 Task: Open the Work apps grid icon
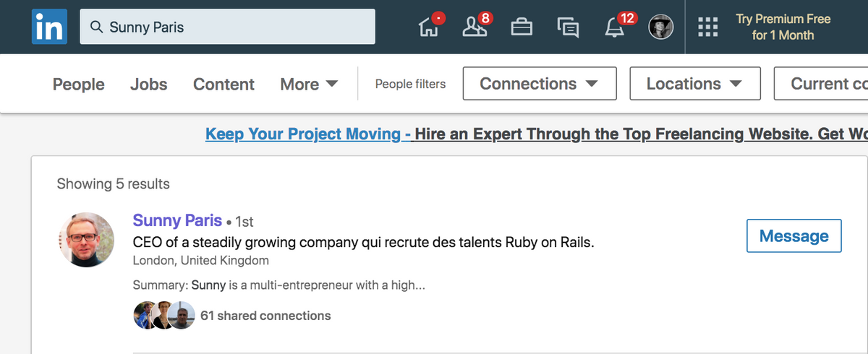(707, 27)
